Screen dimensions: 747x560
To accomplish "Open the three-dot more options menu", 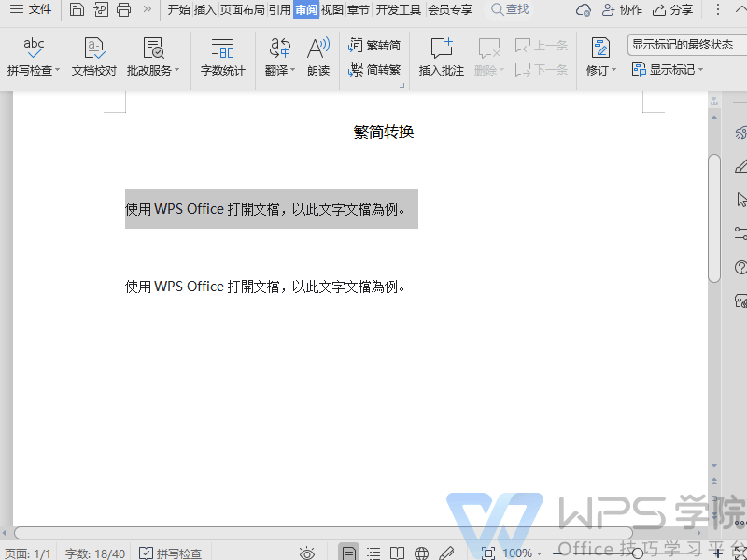I will click(x=718, y=9).
